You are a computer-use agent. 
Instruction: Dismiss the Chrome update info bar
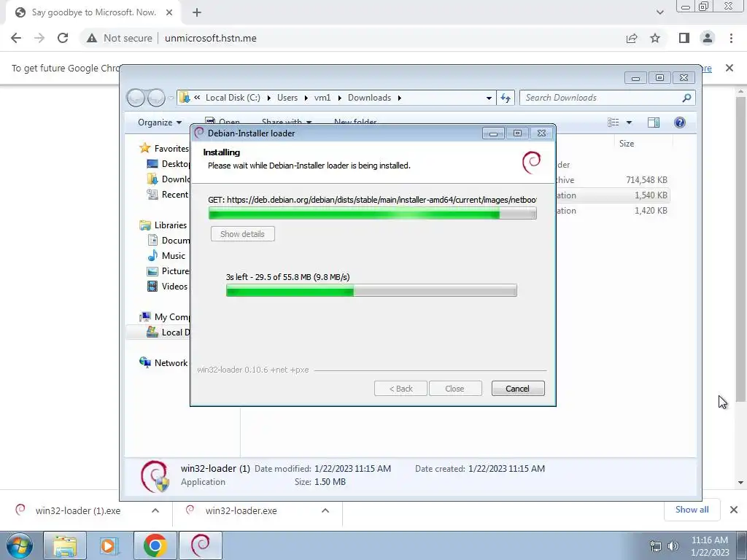tap(729, 68)
